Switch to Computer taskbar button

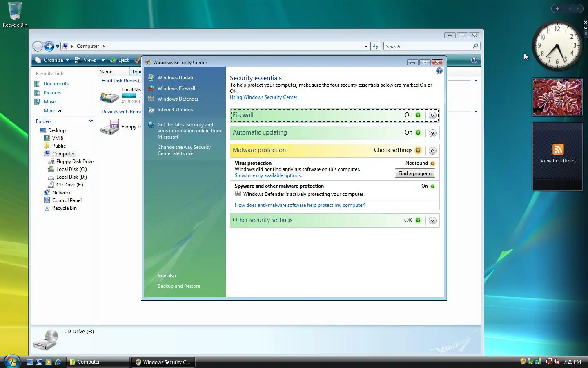tap(99, 362)
